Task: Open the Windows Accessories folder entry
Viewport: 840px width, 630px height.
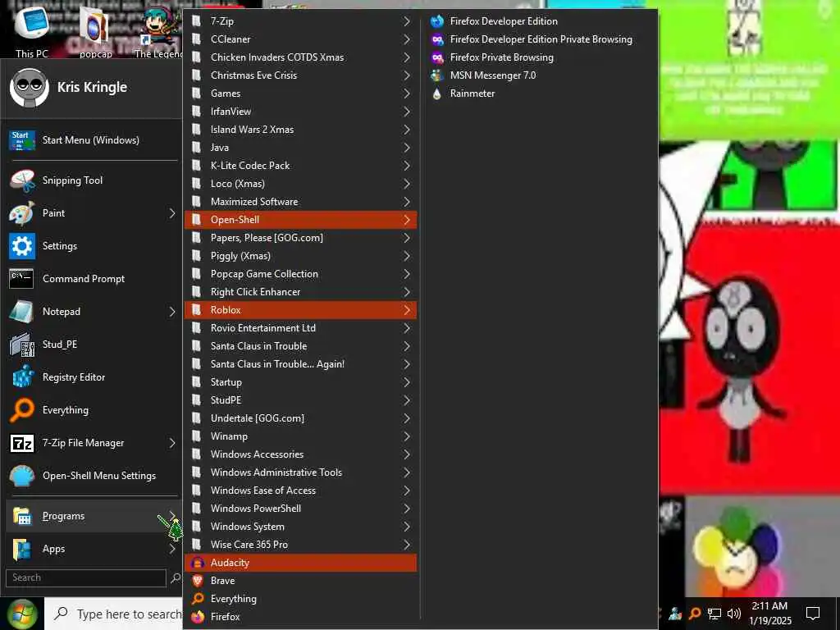Action: 300,454
